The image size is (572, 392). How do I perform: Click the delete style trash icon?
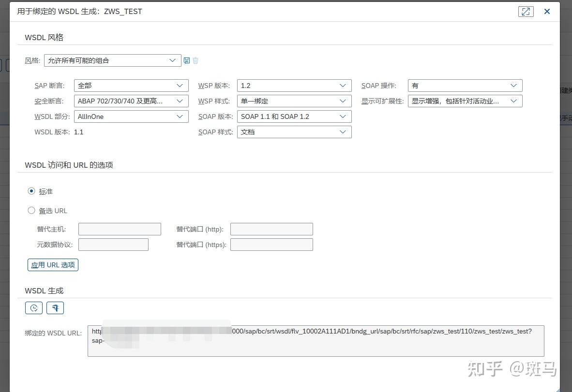(x=196, y=60)
